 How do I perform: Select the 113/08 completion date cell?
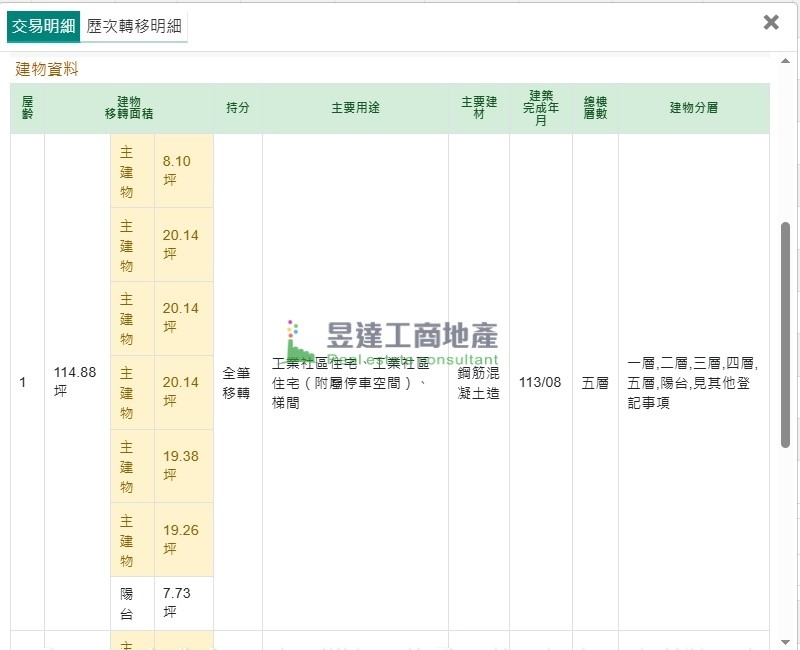[540, 382]
